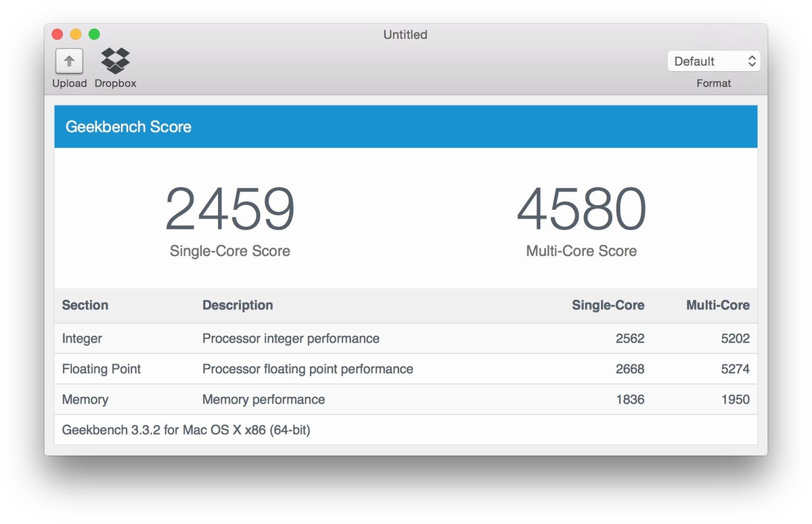The width and height of the screenshot is (812, 524).
Task: Click the Format label under dropdown
Action: (x=714, y=83)
